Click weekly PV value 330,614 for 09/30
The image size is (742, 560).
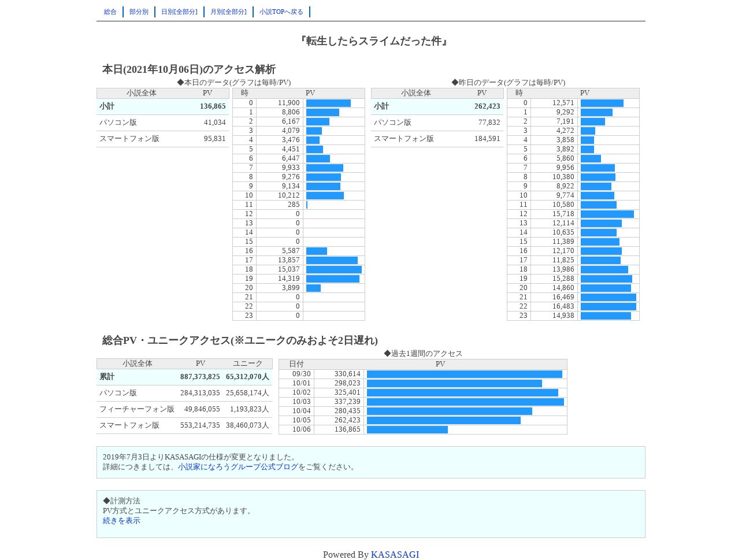[x=347, y=374]
